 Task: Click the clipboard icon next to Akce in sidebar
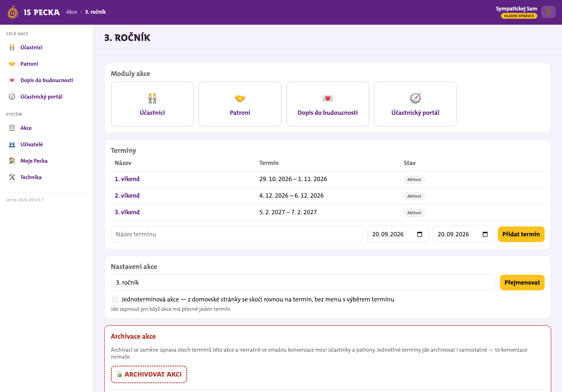click(12, 128)
